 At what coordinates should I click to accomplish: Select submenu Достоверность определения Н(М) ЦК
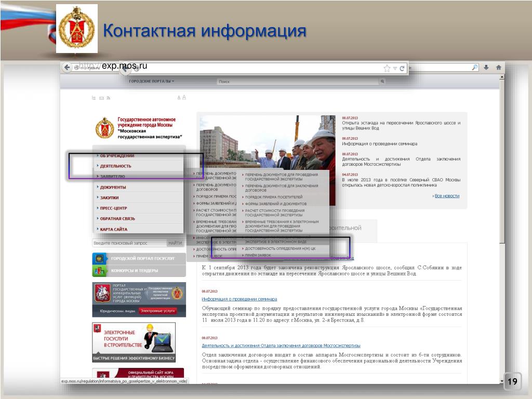click(x=280, y=249)
